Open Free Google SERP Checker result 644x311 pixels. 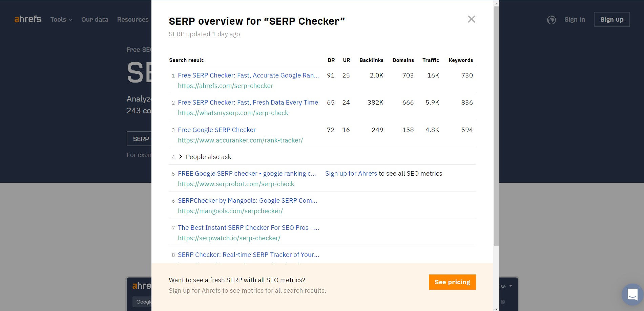[217, 130]
